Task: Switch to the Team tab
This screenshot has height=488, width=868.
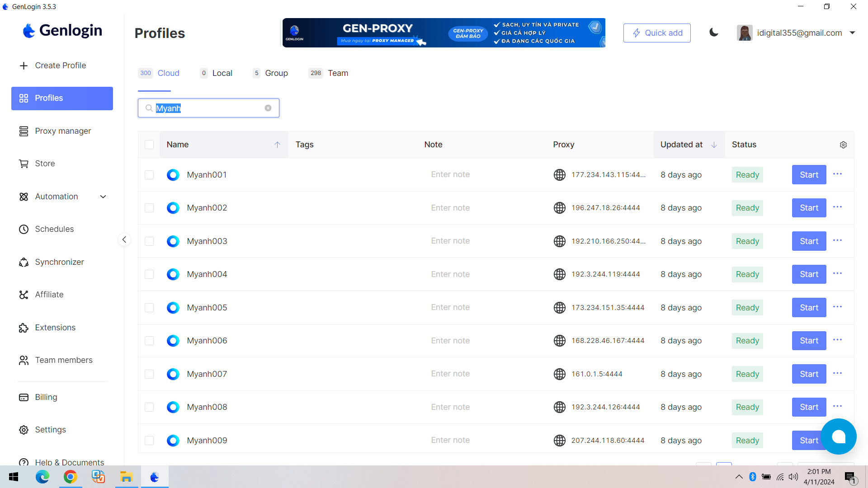Action: [337, 73]
